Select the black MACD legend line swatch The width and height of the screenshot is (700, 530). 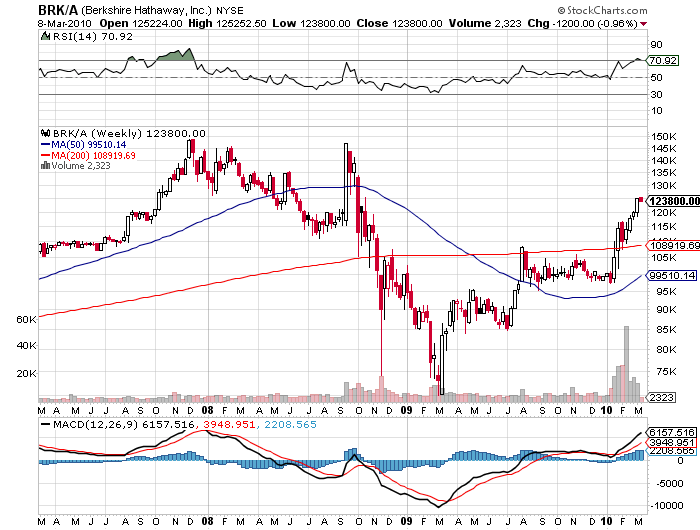(x=46, y=424)
